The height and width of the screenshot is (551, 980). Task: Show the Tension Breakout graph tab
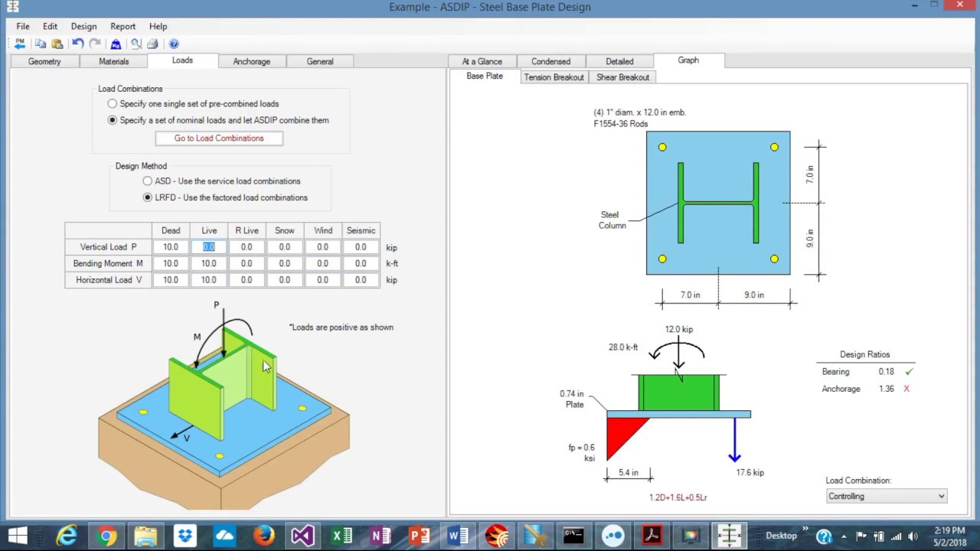coord(554,77)
